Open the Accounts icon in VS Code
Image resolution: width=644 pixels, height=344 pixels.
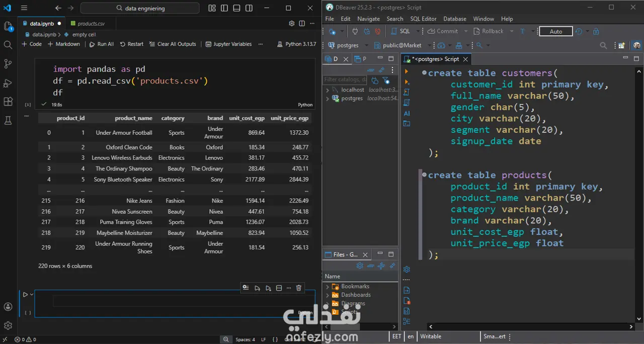[x=8, y=307]
